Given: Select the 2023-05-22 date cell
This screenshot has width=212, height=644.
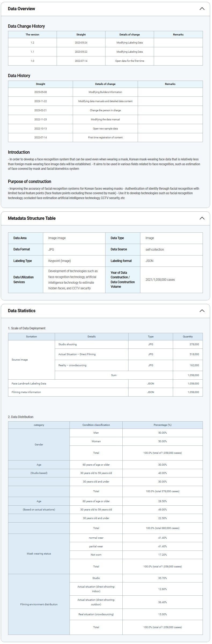Looking at the screenshot, I should pos(81,52).
